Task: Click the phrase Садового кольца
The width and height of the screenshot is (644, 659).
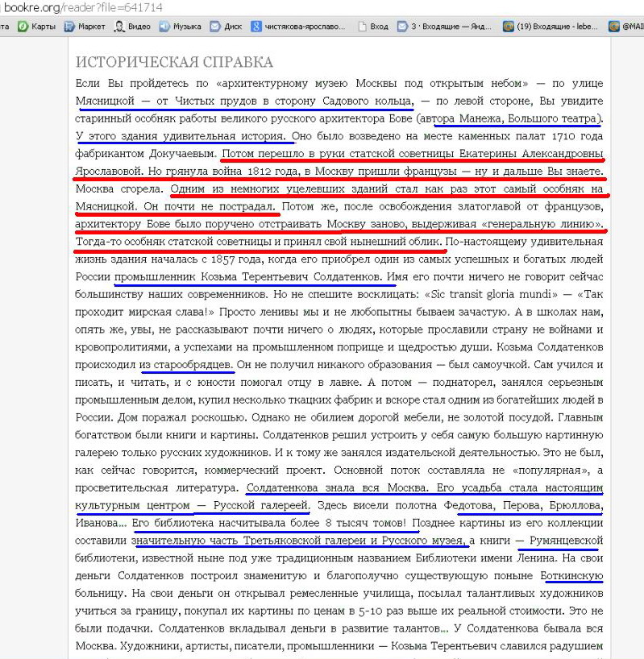Action: pos(368,102)
